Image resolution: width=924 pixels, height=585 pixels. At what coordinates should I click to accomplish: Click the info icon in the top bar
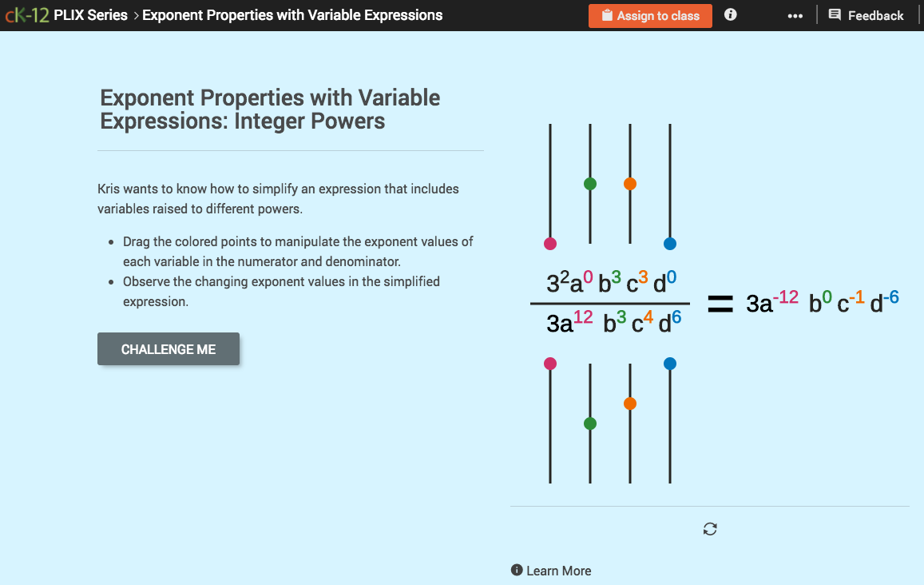pyautogui.click(x=730, y=14)
